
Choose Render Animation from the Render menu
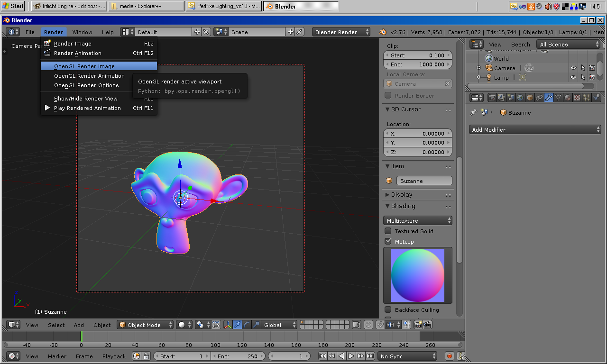point(99,53)
